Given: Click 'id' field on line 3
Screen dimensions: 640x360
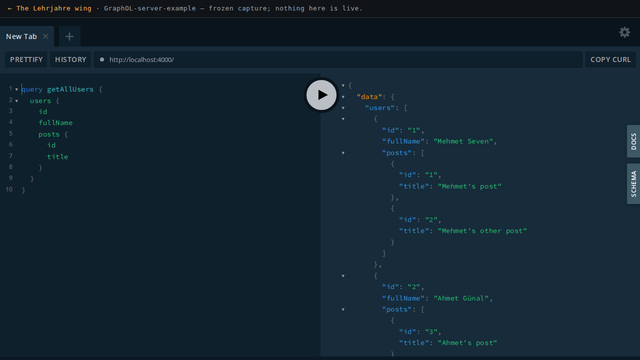Looking at the screenshot, I should [x=43, y=112].
